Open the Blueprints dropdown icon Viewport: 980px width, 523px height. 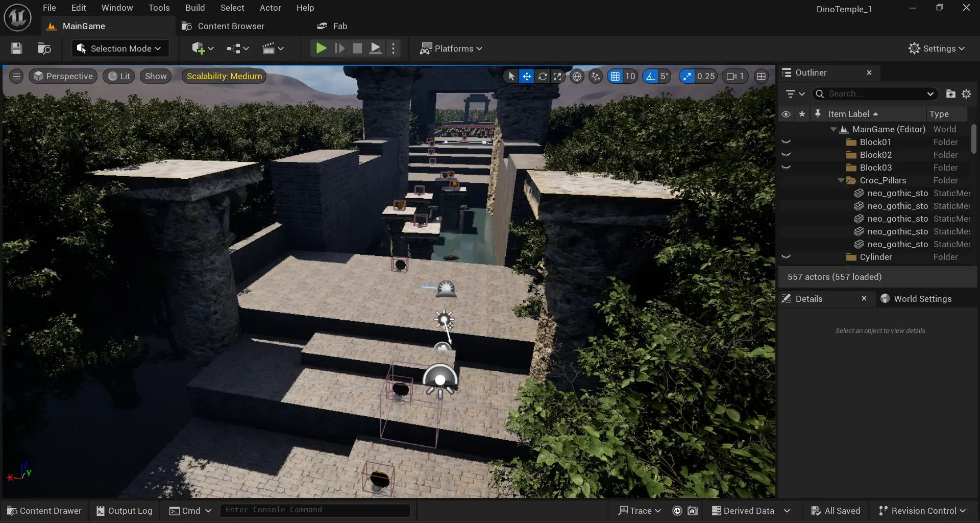(238, 49)
